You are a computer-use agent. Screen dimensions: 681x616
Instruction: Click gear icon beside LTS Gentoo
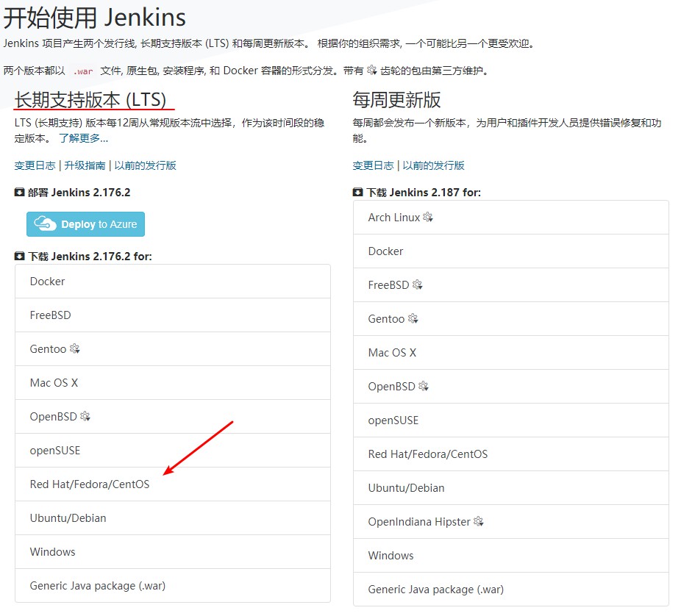click(75, 348)
